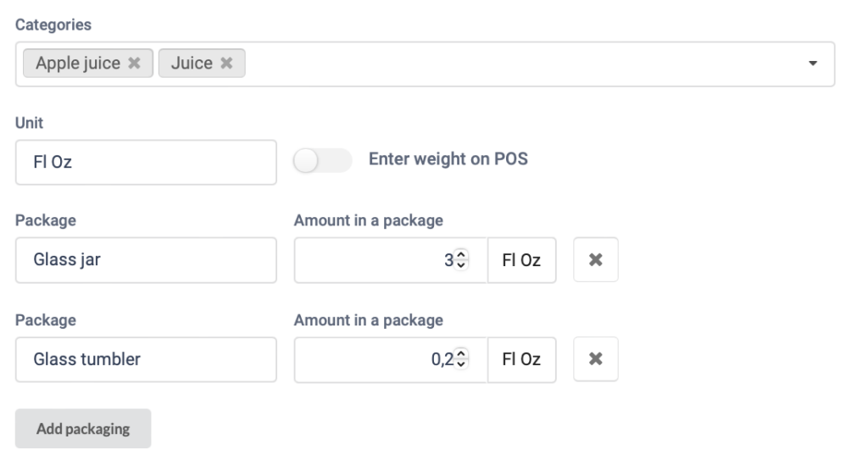This screenshot has width=868, height=461.
Task: Remove the Juice category tag
Action: coord(226,63)
